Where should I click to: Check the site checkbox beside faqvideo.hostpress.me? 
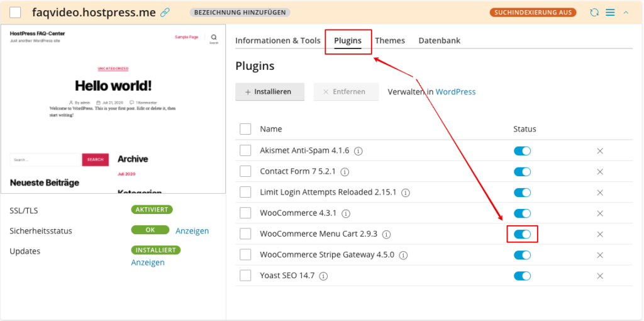[x=15, y=13]
